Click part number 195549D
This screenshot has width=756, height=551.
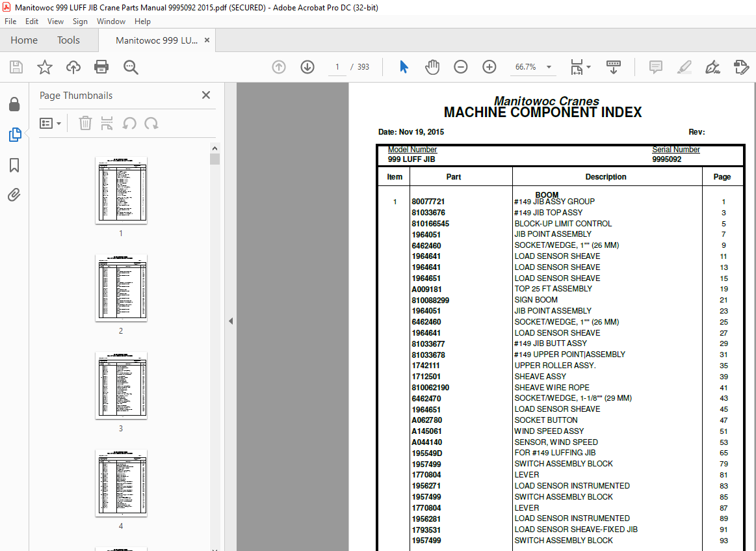pyautogui.click(x=426, y=453)
